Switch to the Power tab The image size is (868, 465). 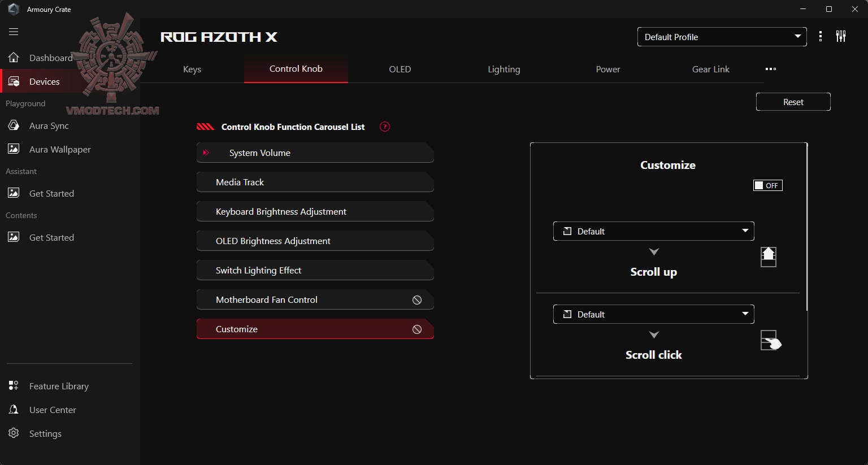click(x=608, y=69)
